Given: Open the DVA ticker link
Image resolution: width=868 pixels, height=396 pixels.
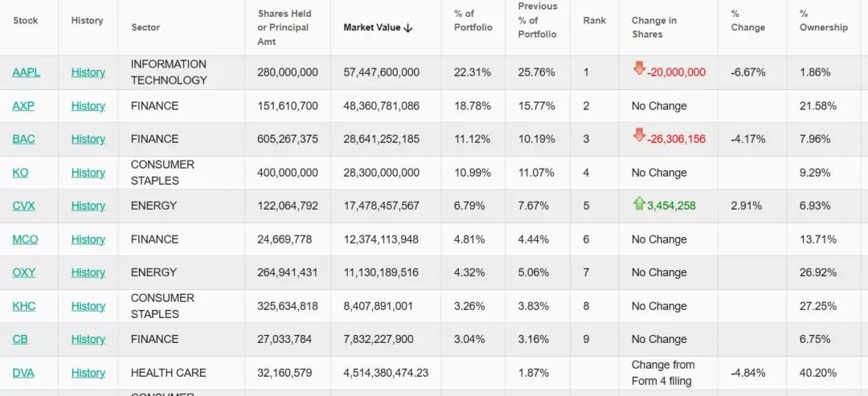Looking at the screenshot, I should 23,373.
